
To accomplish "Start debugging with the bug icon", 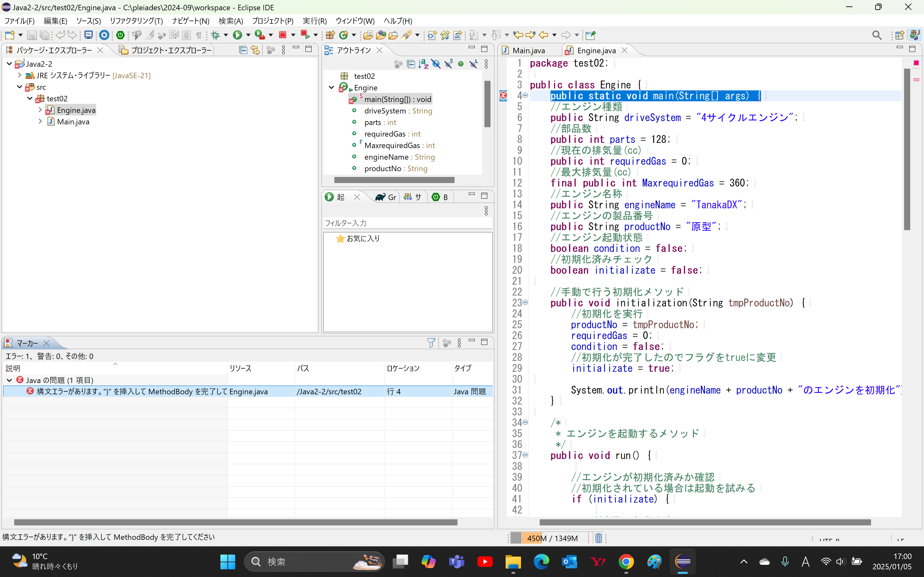I will [x=216, y=35].
